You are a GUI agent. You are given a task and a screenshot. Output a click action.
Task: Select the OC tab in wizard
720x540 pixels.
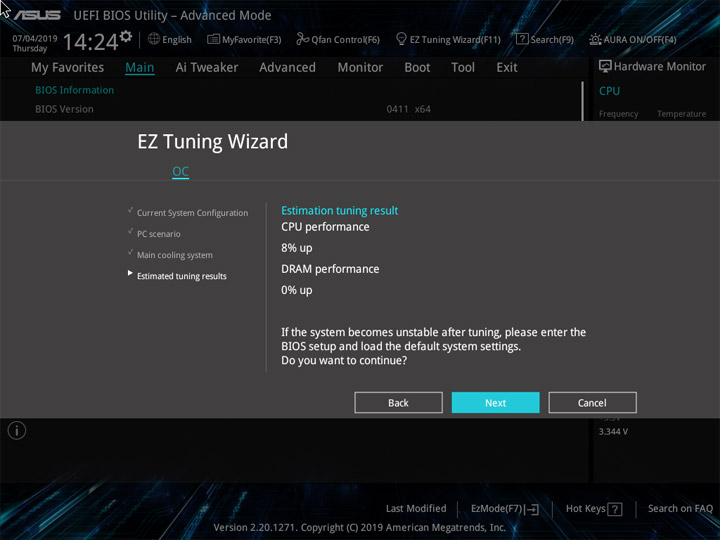click(x=180, y=172)
